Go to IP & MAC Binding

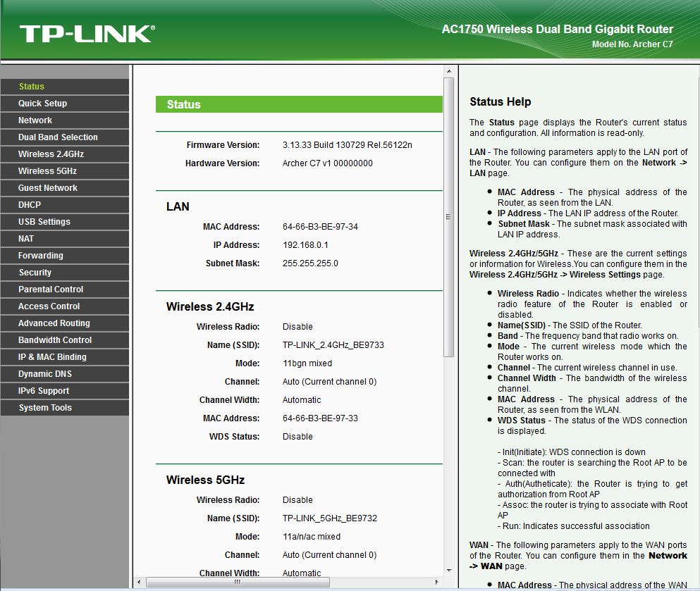click(x=65, y=357)
